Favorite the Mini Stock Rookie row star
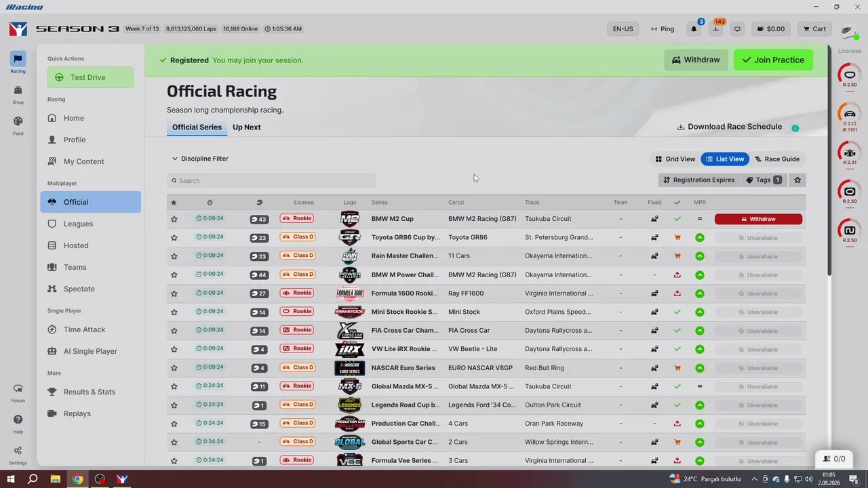 click(x=174, y=312)
